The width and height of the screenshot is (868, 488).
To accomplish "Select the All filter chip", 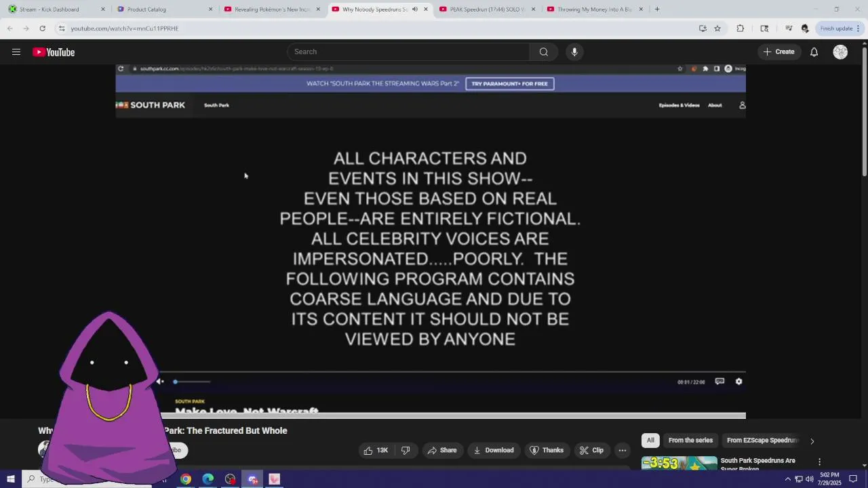I will coord(650,441).
